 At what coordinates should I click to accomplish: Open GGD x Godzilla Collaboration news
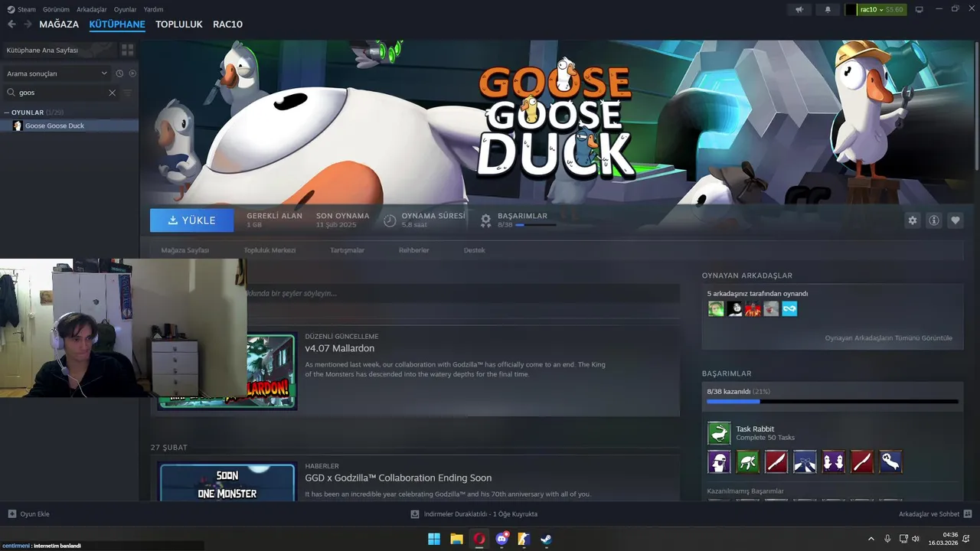click(x=398, y=478)
